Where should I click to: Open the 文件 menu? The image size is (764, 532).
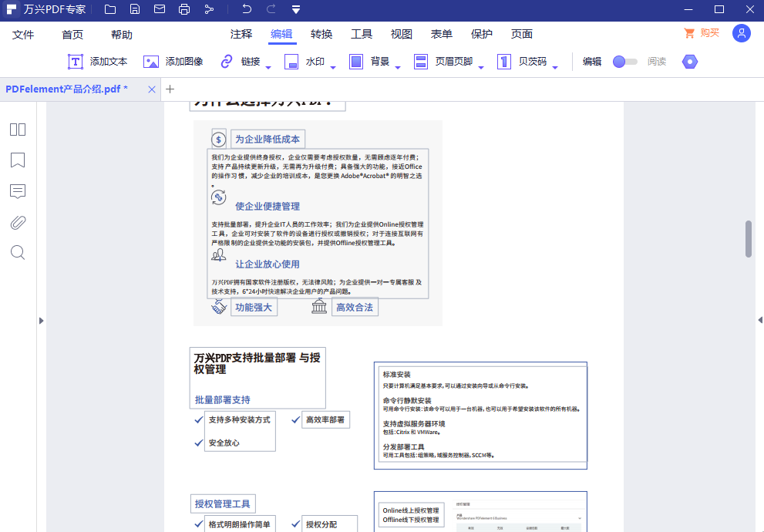pos(23,34)
